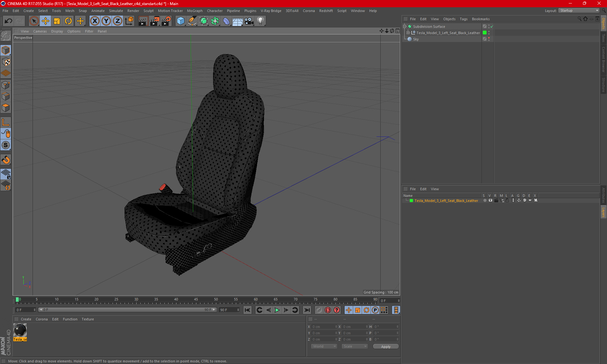Toggle the Snap magnet icon
Screen dimensions: 607x364
[6, 160]
